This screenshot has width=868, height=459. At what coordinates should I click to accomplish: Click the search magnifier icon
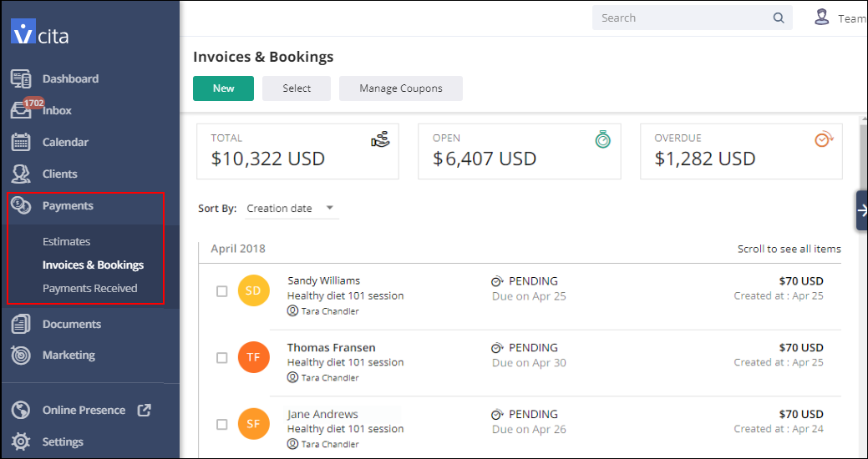(x=779, y=18)
